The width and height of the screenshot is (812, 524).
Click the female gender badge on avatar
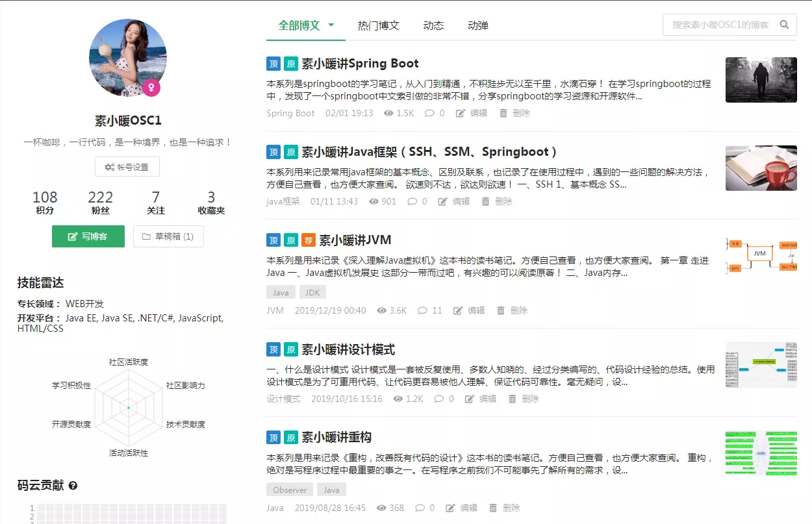click(x=151, y=87)
